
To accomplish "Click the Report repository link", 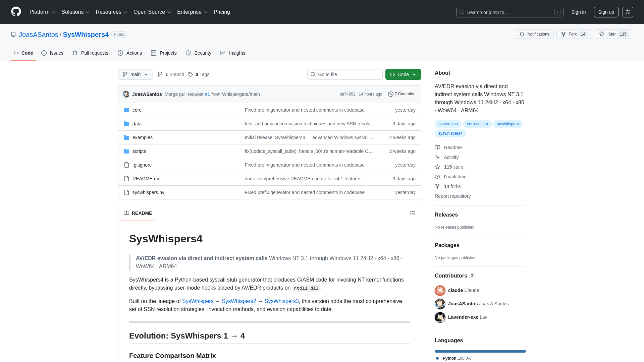I will point(452,196).
